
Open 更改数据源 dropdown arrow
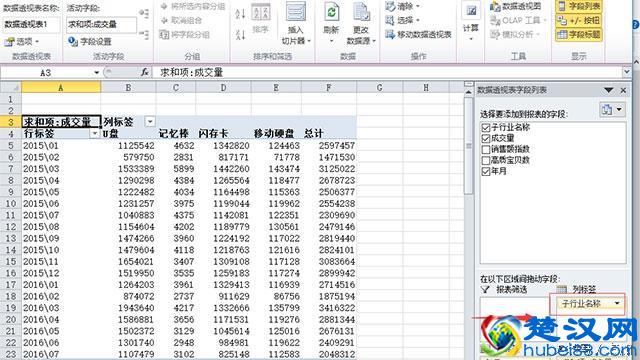373,41
